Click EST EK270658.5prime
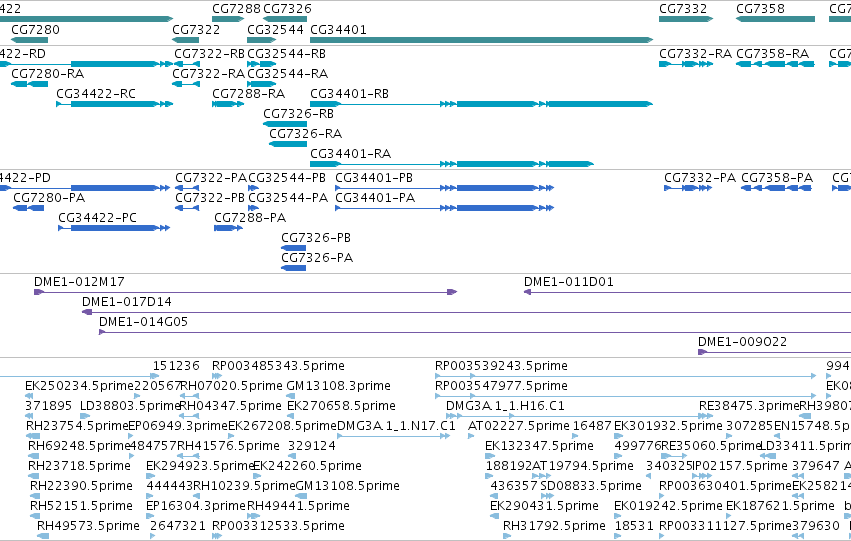 290,416
